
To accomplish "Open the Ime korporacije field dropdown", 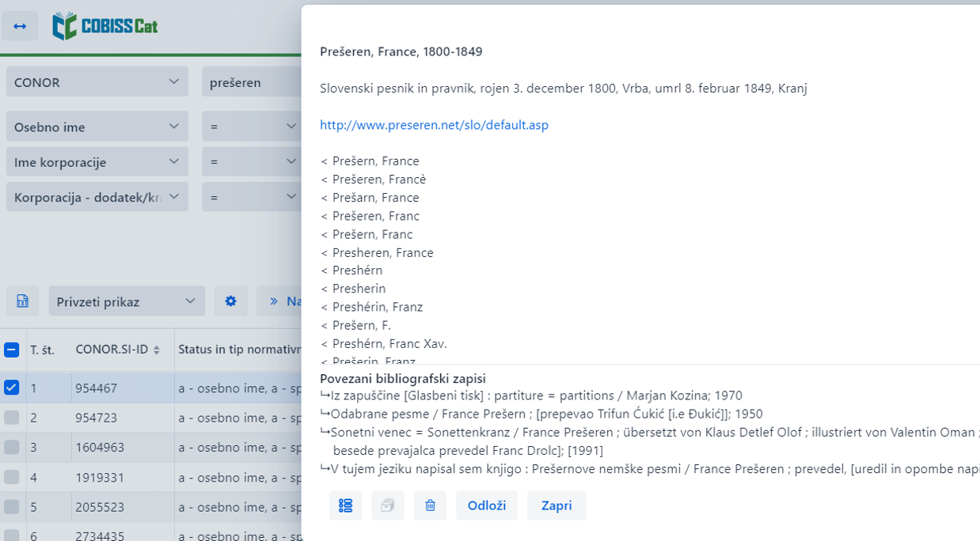I will 97,161.
